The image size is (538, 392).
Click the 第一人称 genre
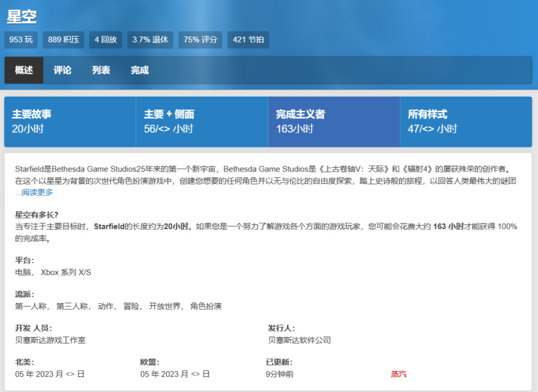pos(31,306)
